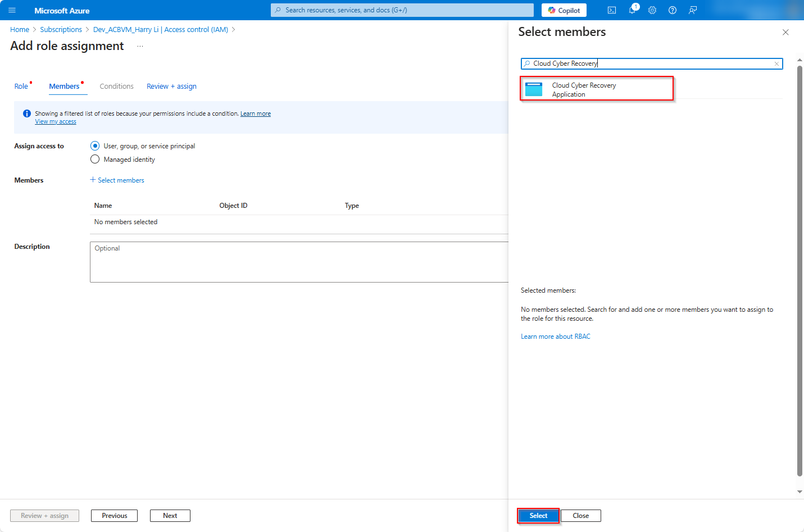Choose the Managed identity radio button
Screen dimensions: 804x532
coord(95,160)
